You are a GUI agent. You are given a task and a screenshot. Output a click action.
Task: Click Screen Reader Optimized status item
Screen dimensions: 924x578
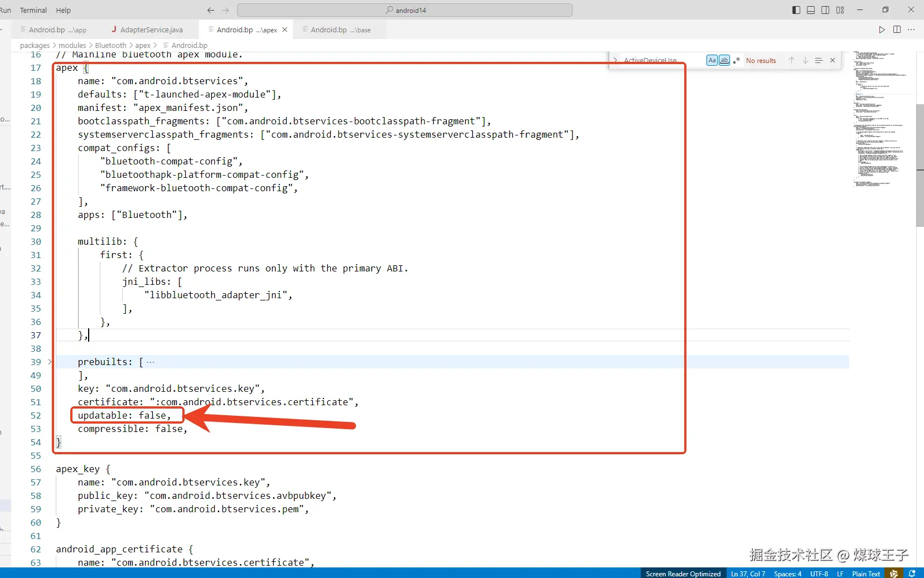pos(683,574)
